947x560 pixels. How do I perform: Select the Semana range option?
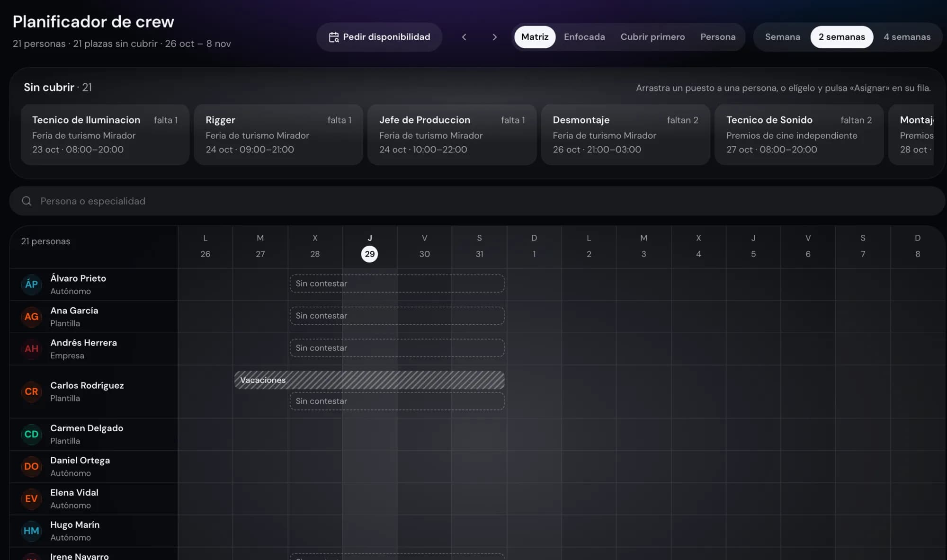(x=782, y=37)
